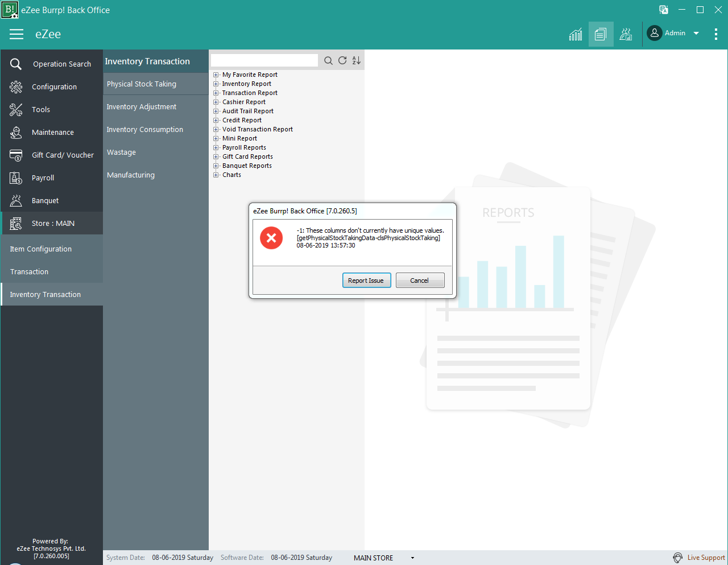Click the Software Date value
The height and width of the screenshot is (565, 728).
coord(301,558)
